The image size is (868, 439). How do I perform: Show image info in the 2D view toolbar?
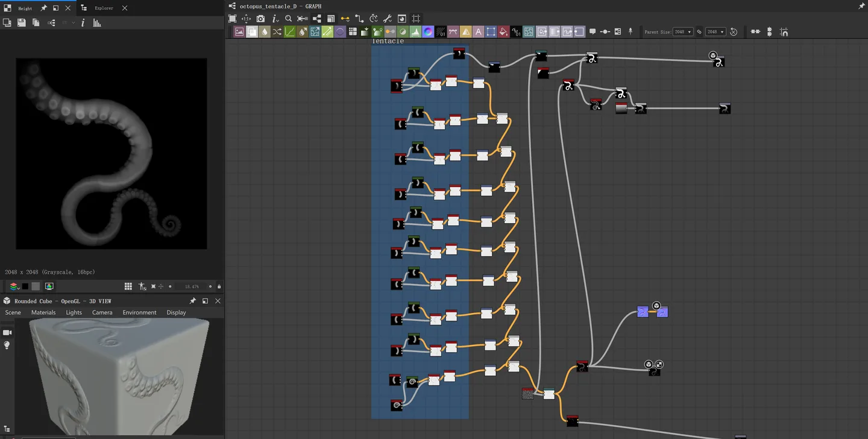(x=83, y=22)
